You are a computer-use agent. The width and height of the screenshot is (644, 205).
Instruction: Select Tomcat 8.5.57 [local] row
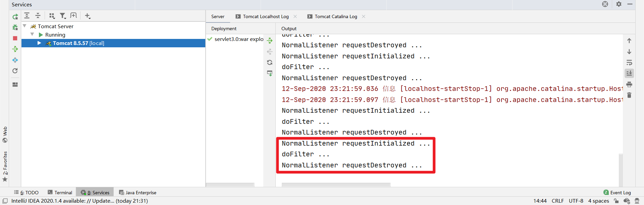[x=113, y=43]
